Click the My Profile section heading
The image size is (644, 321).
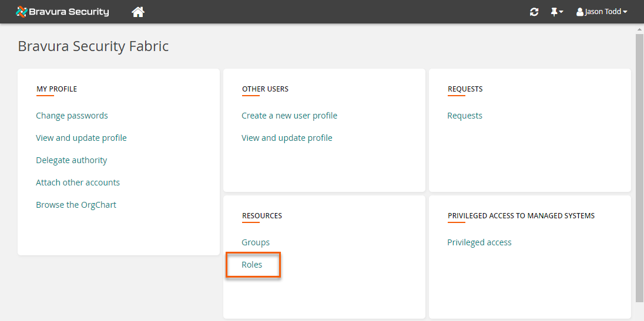(x=56, y=89)
